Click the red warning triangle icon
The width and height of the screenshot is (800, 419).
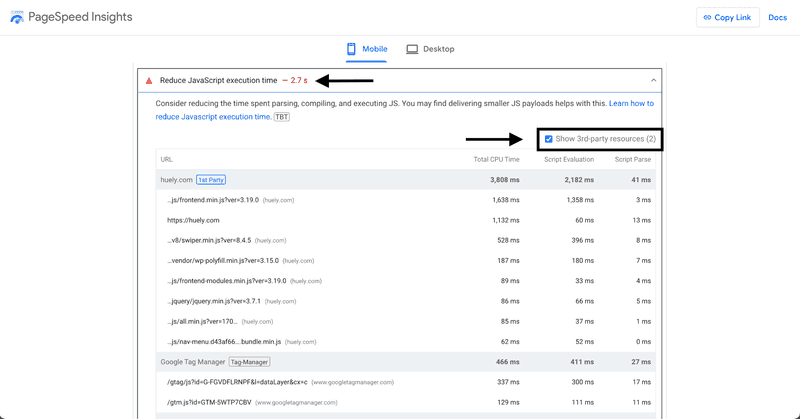(149, 81)
